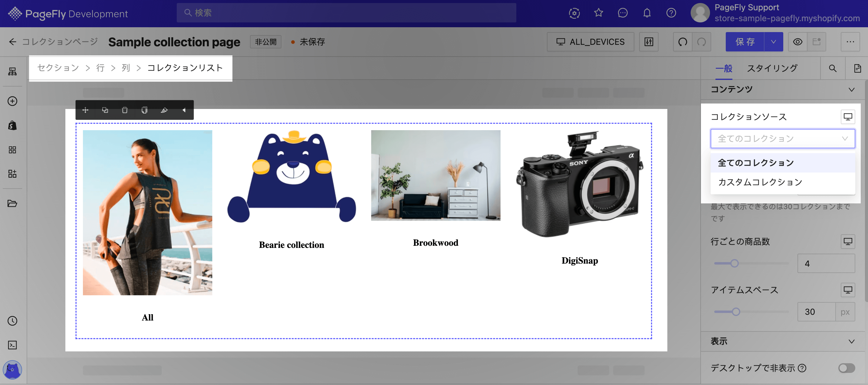The image size is (868, 385).
Task: Open the saved library folder icon
Action: click(x=12, y=203)
